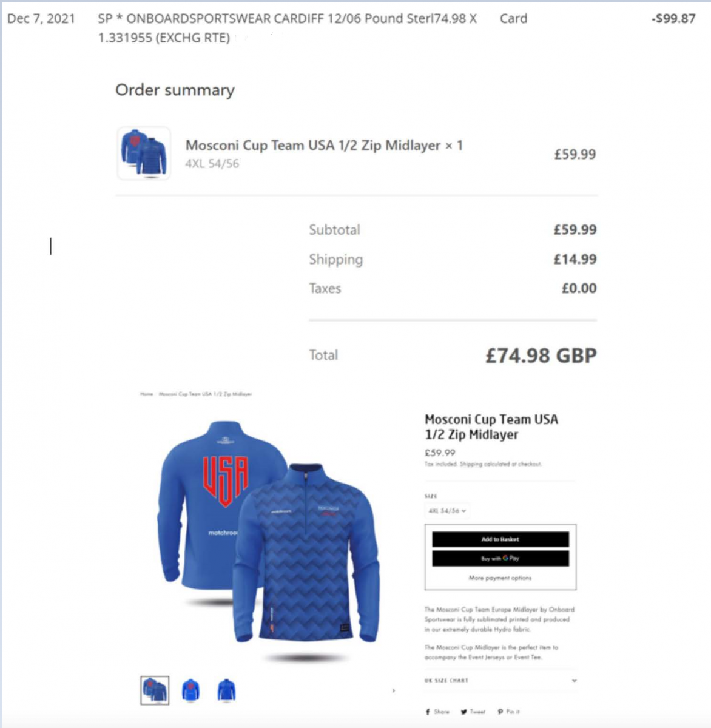Screen dimensions: 711x728
Task: Select the -$99.87 transaction amount
Action: 673,19
